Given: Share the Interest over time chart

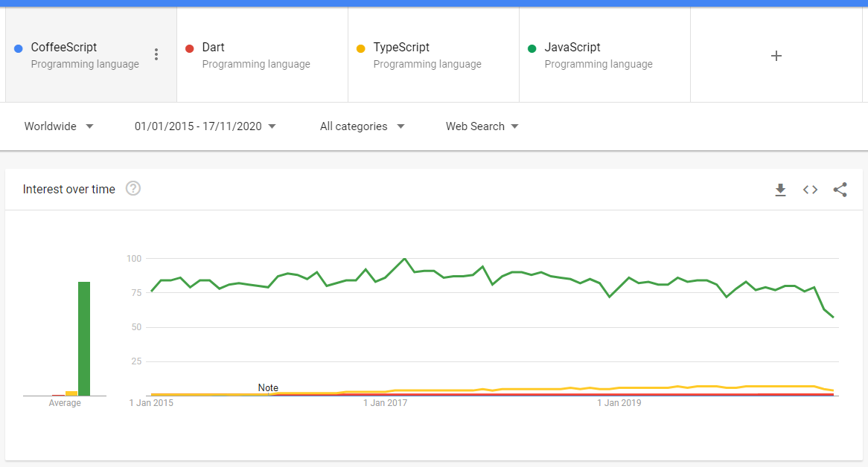Looking at the screenshot, I should [x=840, y=190].
